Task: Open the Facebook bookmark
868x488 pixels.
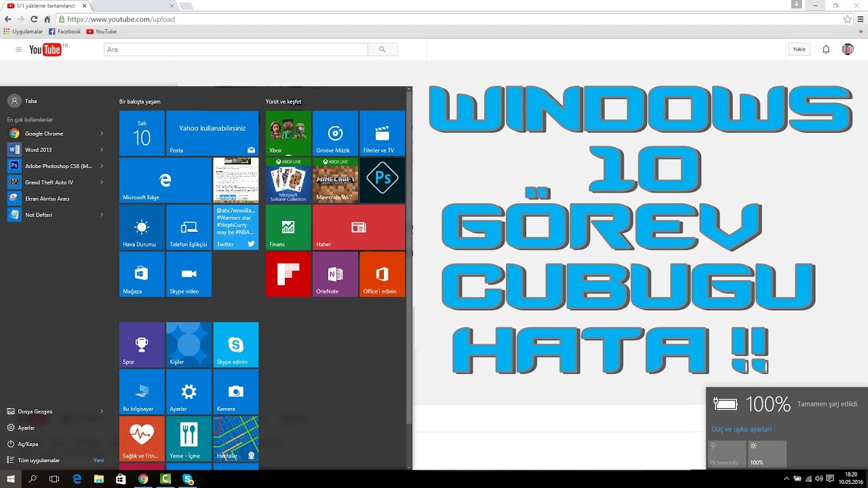Action: click(65, 31)
